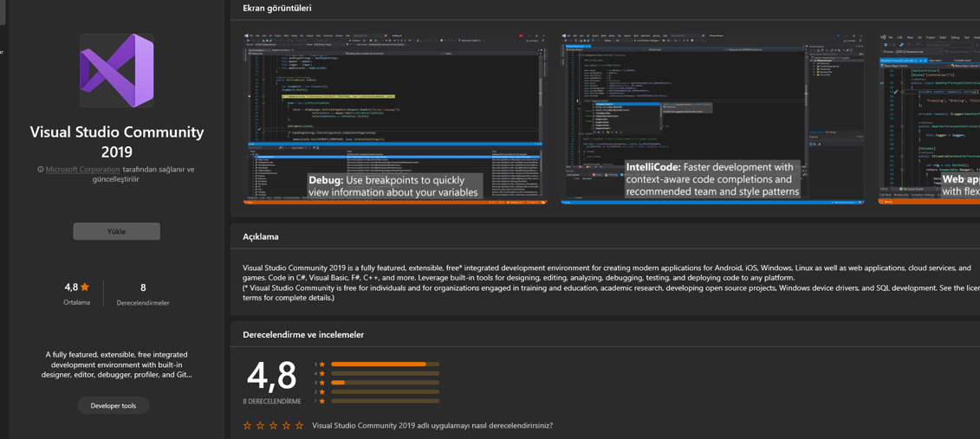The width and height of the screenshot is (980, 439).
Task: Select the 5-star rating distribution bar
Action: [x=385, y=364]
